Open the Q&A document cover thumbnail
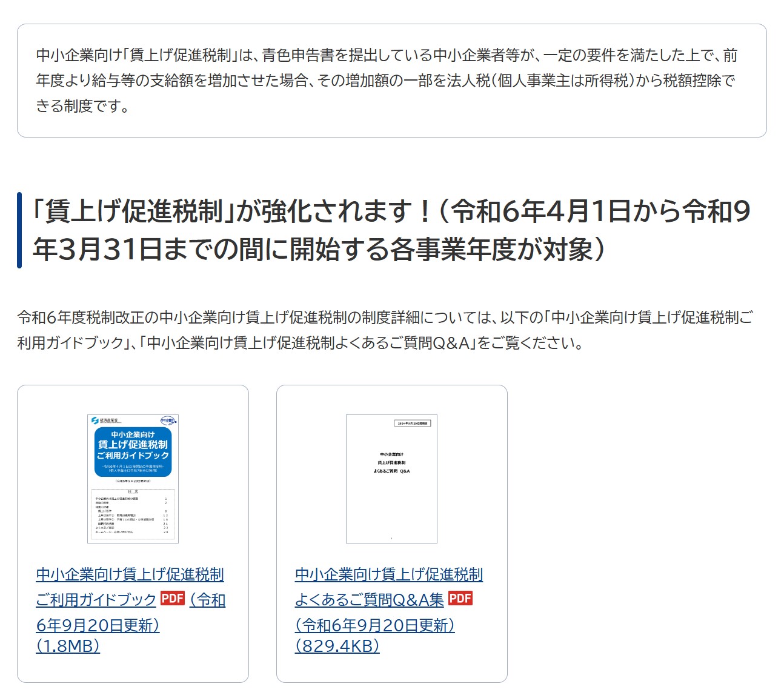Image resolution: width=784 pixels, height=698 pixels. [x=391, y=479]
